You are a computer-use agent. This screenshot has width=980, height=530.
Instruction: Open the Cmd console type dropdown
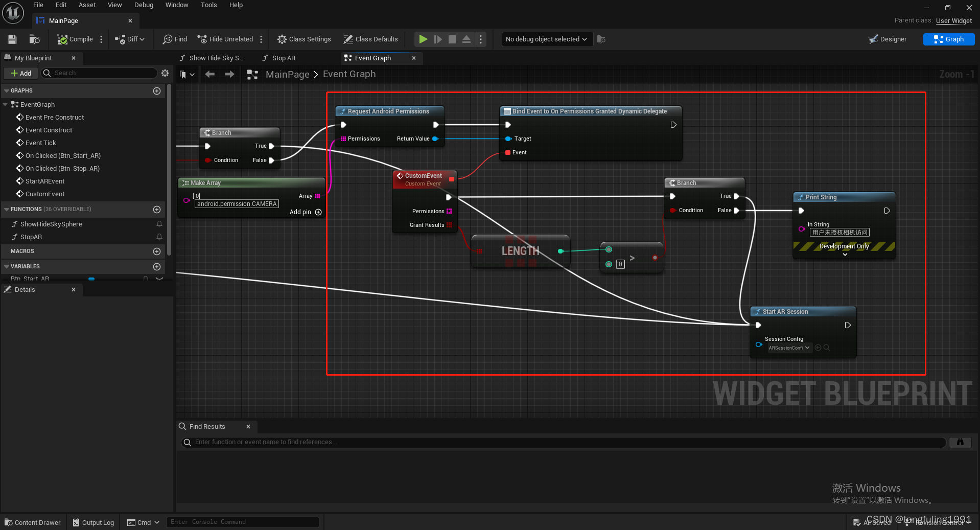point(143,522)
